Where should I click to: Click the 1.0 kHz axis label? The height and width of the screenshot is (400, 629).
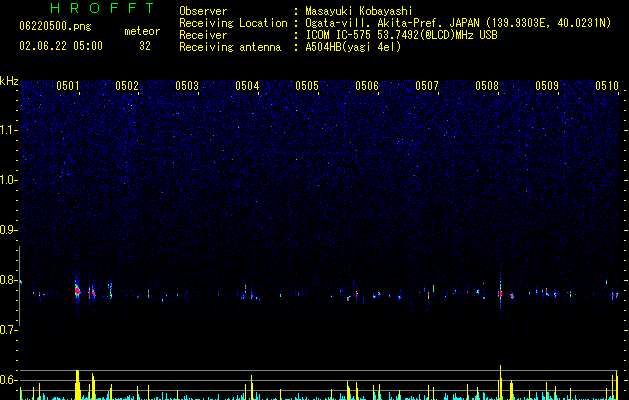pos(9,180)
